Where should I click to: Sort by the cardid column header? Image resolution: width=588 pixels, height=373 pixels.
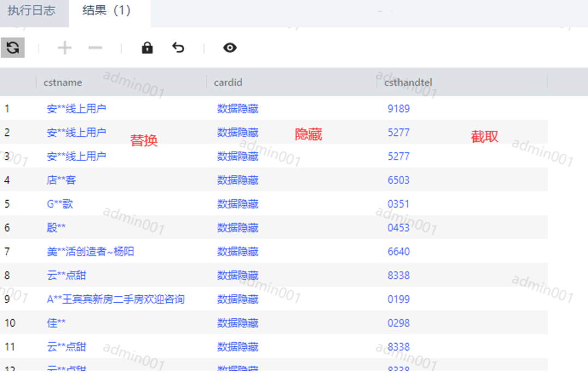[x=228, y=82]
